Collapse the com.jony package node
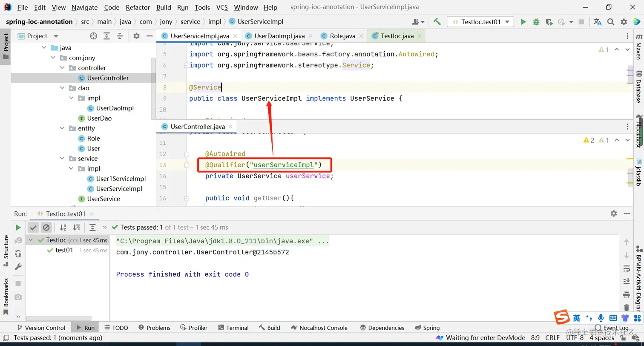Viewport: 644px width, 346px height. 53,58
